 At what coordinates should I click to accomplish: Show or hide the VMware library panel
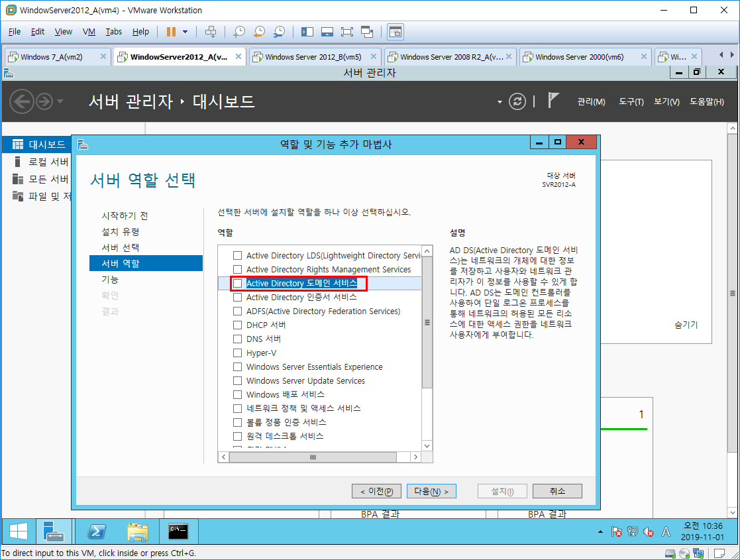click(307, 32)
